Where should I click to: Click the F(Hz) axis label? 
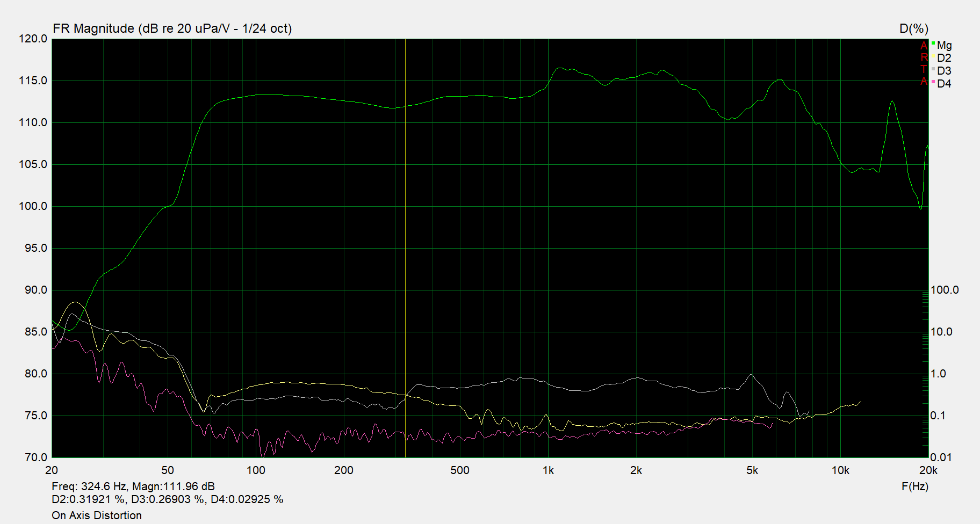915,486
